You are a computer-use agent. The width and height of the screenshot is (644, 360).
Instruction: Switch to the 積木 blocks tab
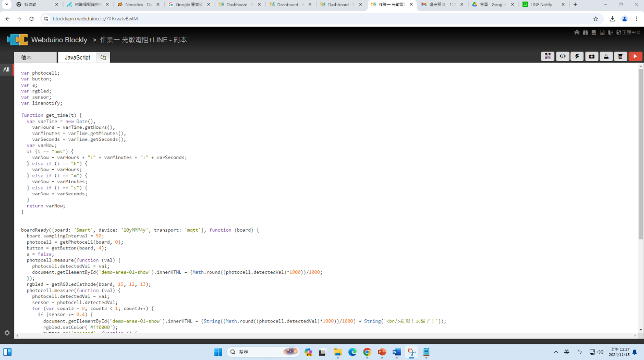click(x=35, y=57)
